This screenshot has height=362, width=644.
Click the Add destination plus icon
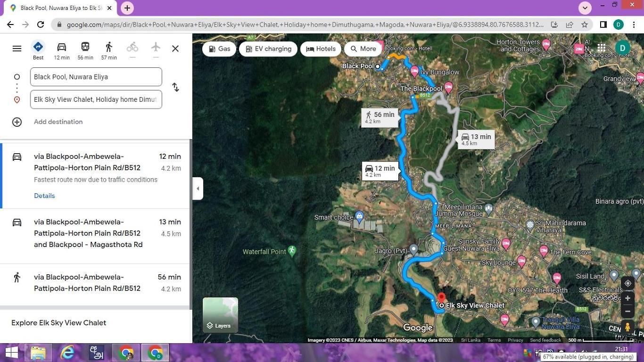point(17,122)
